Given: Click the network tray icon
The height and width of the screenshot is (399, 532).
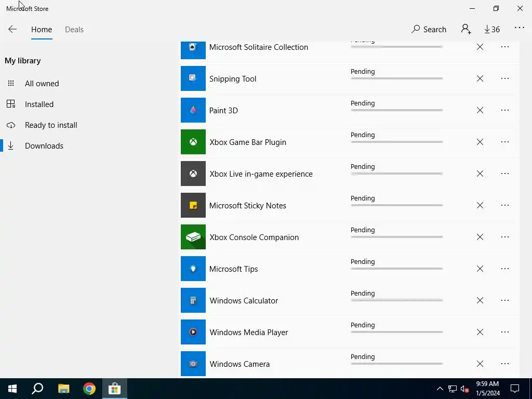Looking at the screenshot, I should (x=453, y=389).
